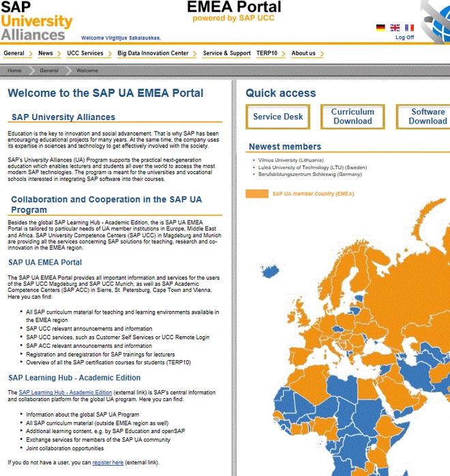This screenshot has height=476, width=450.
Task: Open the General menu
Action: (14, 53)
